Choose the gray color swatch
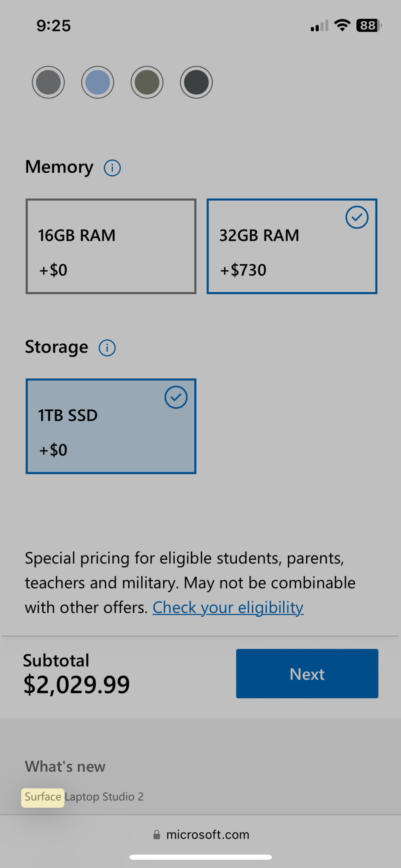 tap(48, 82)
